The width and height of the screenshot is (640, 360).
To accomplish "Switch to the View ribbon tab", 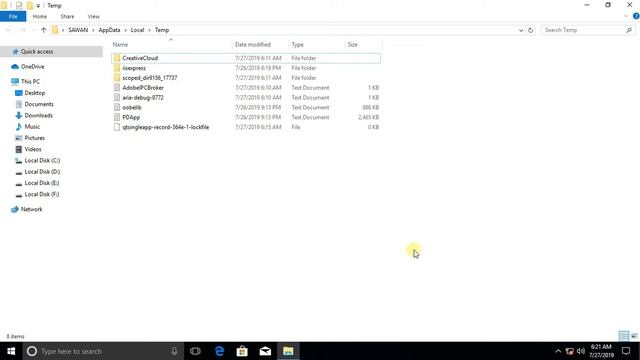I will [93, 16].
